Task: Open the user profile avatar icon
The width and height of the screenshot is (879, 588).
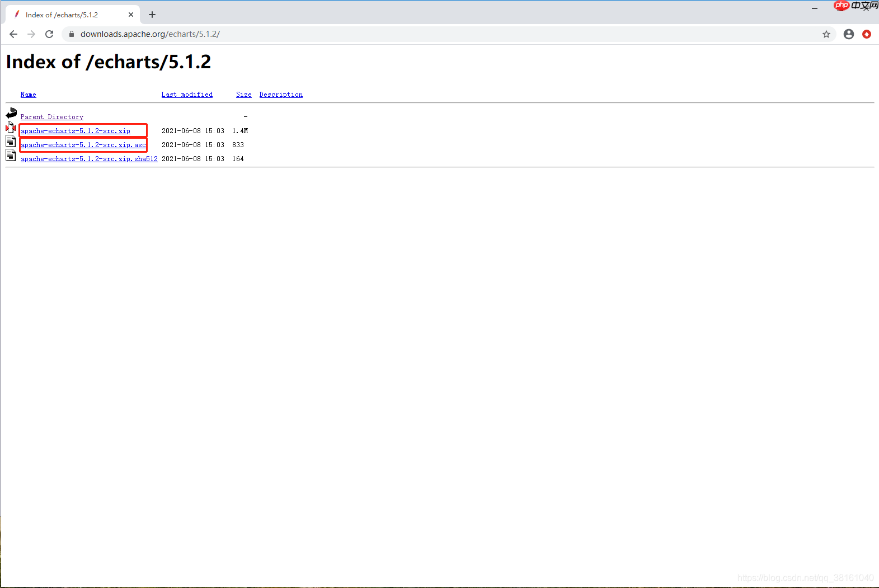Action: pyautogui.click(x=848, y=34)
